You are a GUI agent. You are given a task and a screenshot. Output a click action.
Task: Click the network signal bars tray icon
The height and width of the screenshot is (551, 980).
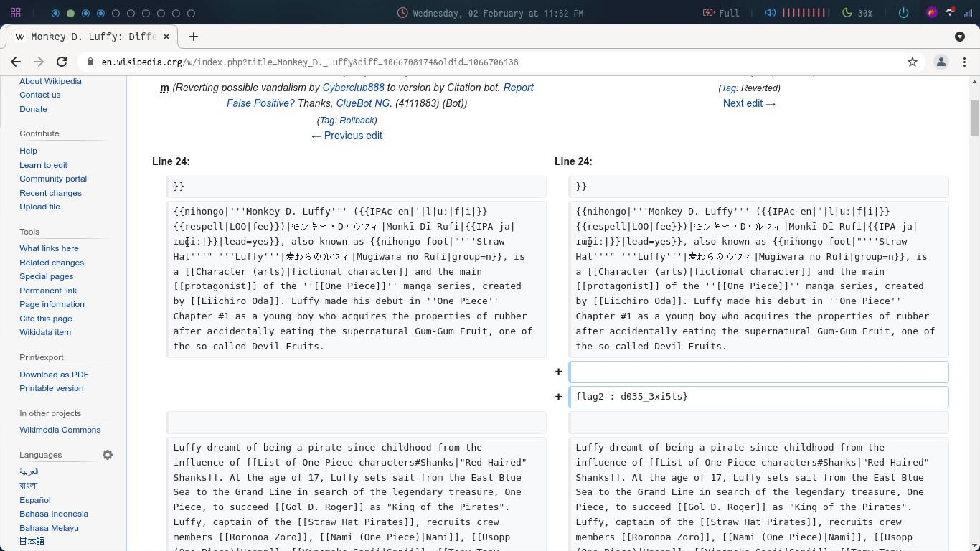click(x=968, y=13)
